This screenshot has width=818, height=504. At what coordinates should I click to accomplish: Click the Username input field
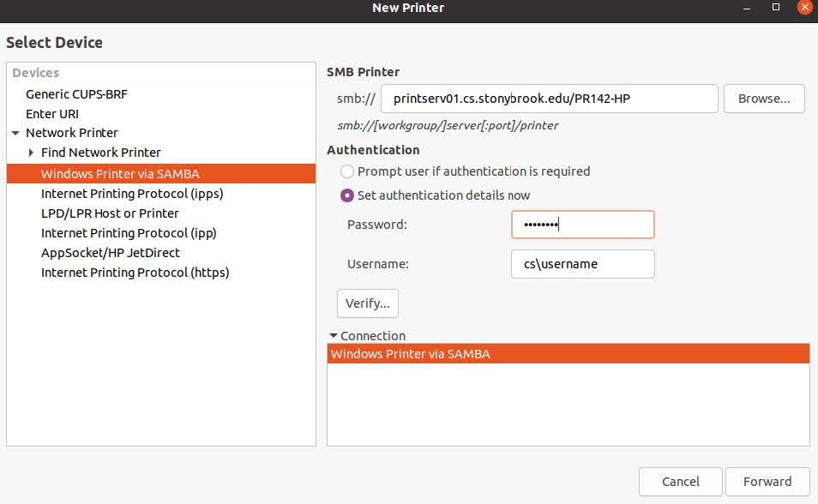point(583,264)
